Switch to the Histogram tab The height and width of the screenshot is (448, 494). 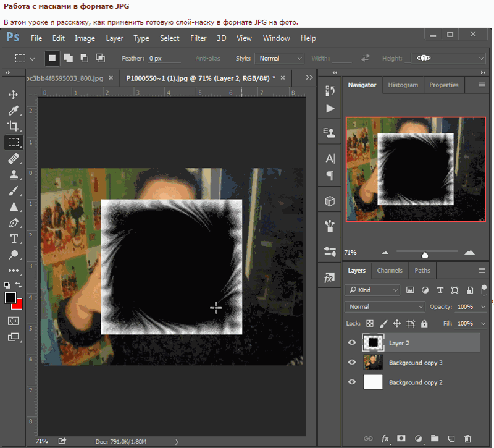click(x=403, y=85)
